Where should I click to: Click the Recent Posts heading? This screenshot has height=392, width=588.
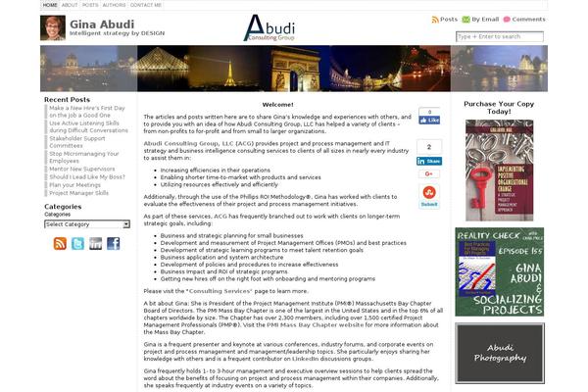pyautogui.click(x=67, y=100)
